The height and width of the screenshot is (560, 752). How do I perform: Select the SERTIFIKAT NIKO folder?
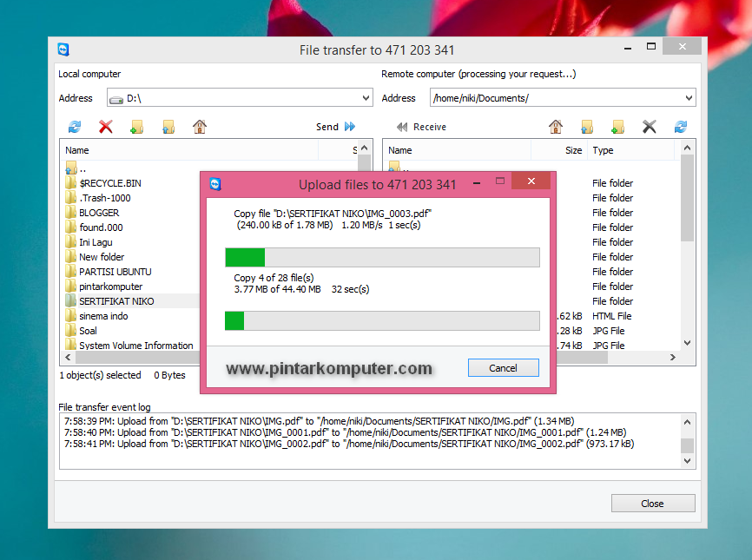click(116, 301)
